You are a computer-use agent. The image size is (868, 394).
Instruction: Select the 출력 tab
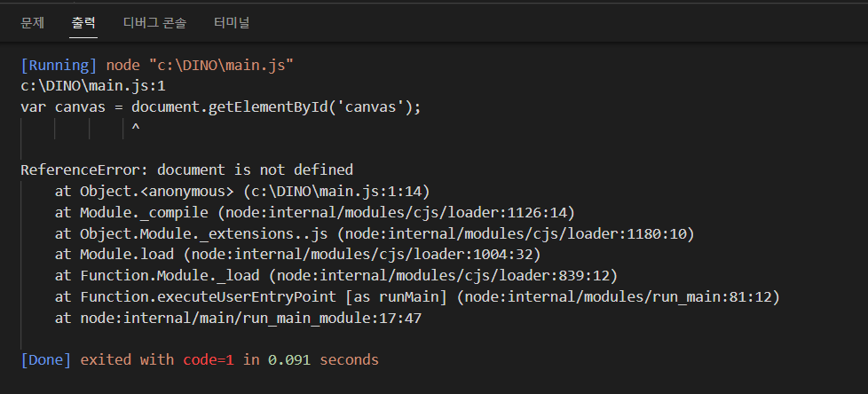(83, 23)
